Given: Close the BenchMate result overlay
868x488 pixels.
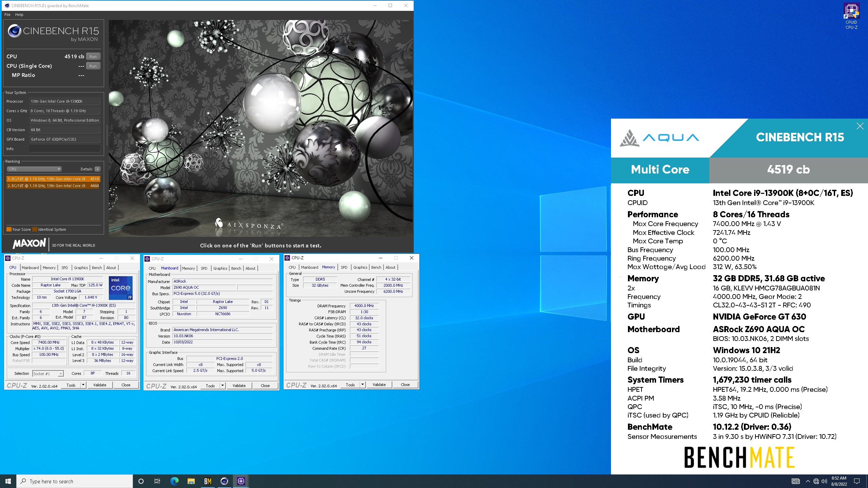Looking at the screenshot, I should coord(860,126).
